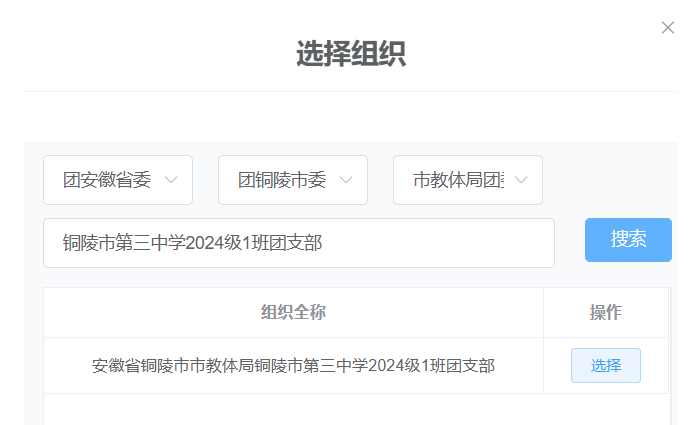Click the text 铜陵市第三中学 inside the search box
The height and width of the screenshot is (425, 699).
[122, 243]
